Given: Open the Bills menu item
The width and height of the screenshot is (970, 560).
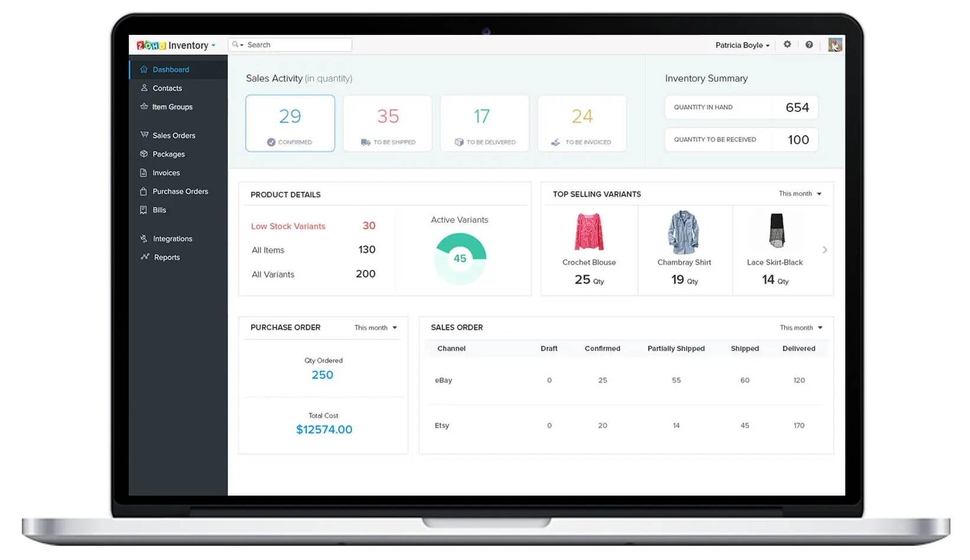Looking at the screenshot, I should (160, 210).
